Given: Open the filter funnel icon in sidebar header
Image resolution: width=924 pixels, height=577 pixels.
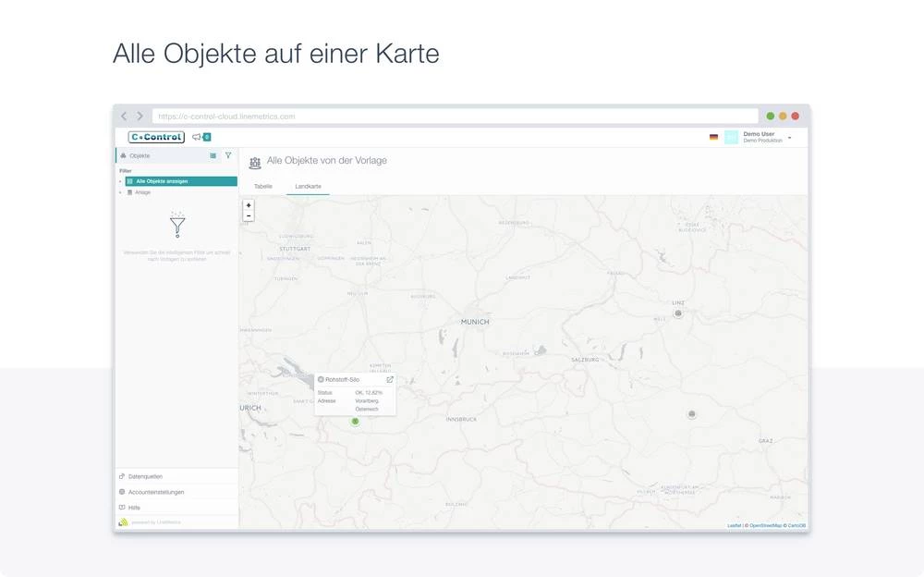Looking at the screenshot, I should click(228, 155).
